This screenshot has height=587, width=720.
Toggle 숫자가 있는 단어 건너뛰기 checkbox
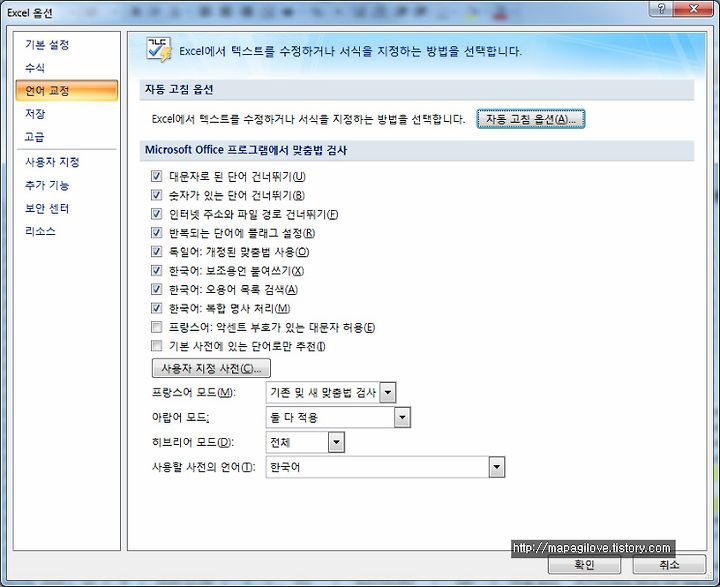coord(157,195)
